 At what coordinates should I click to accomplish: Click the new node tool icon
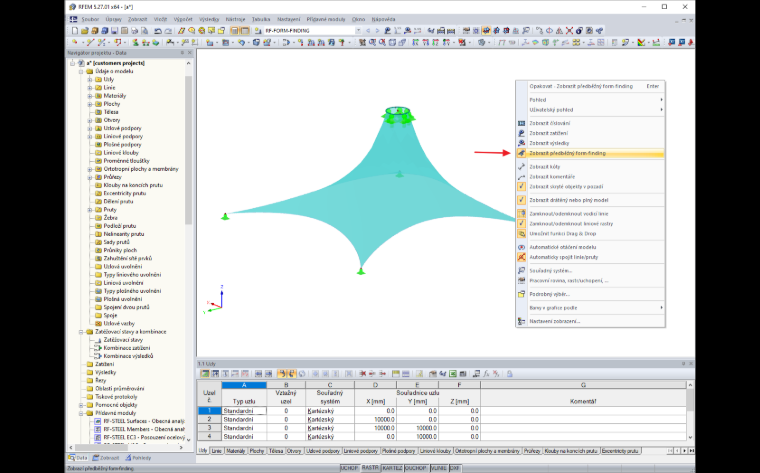coord(74,43)
